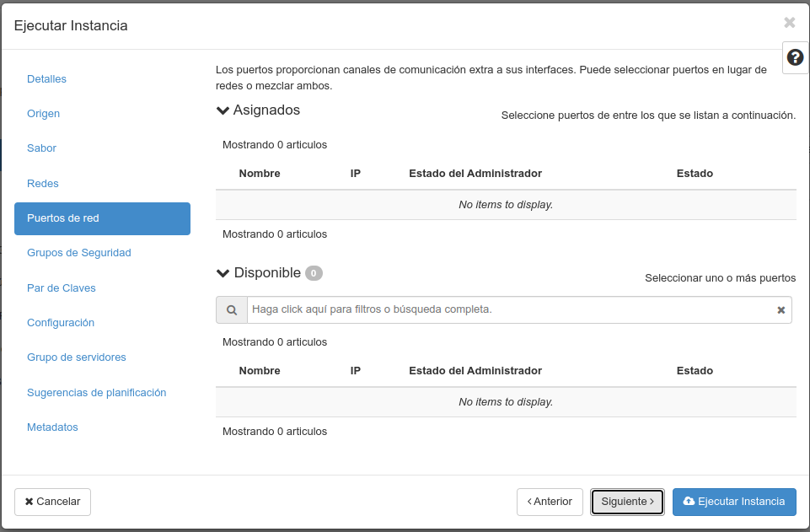Collapse the Asignados section chevron
Image resolution: width=810 pixels, height=532 pixels.
(x=222, y=109)
